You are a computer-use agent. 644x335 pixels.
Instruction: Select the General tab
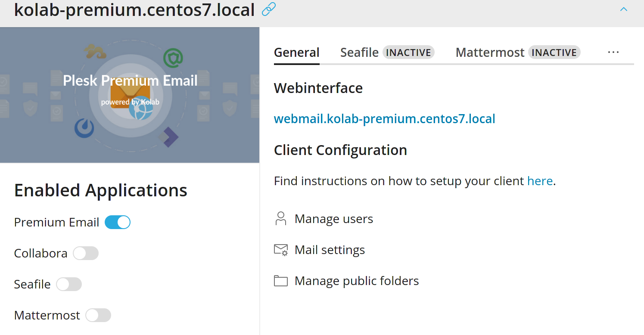(x=296, y=53)
